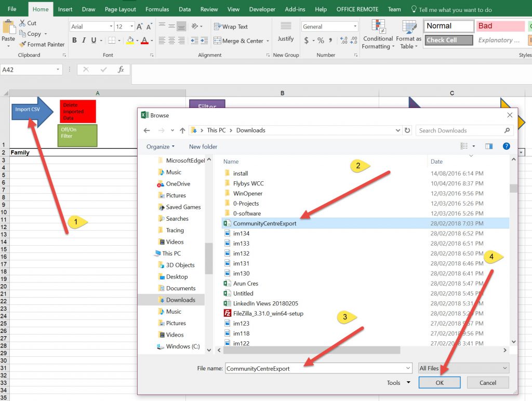The height and width of the screenshot is (401, 532).
Task: Open the All Files type dropdown
Action: [x=463, y=368]
